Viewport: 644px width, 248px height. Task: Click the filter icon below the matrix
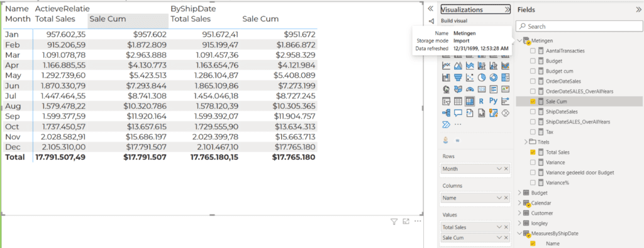[x=394, y=222]
